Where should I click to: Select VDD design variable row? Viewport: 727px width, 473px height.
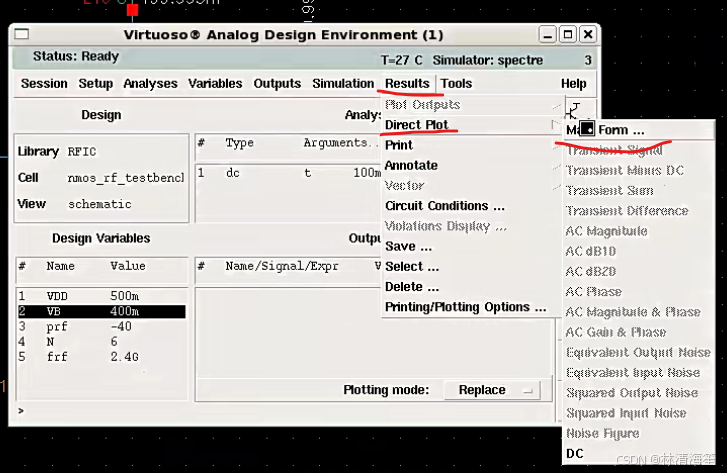102,296
